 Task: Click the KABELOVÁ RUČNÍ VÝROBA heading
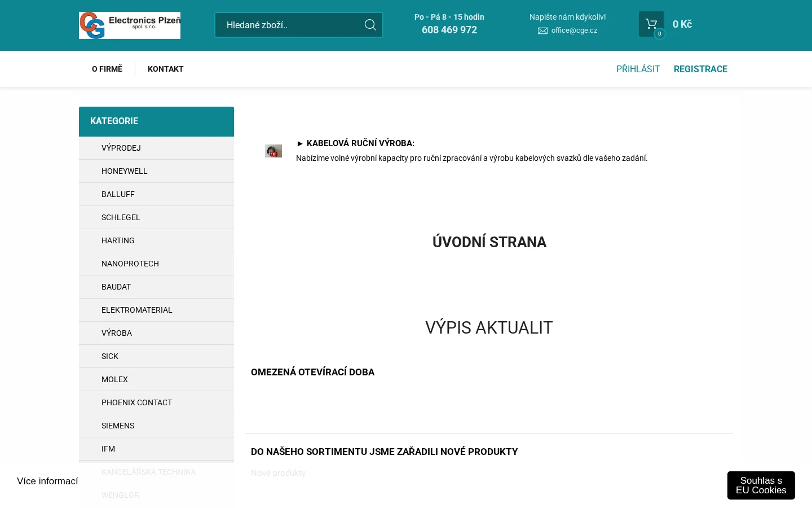(355, 143)
